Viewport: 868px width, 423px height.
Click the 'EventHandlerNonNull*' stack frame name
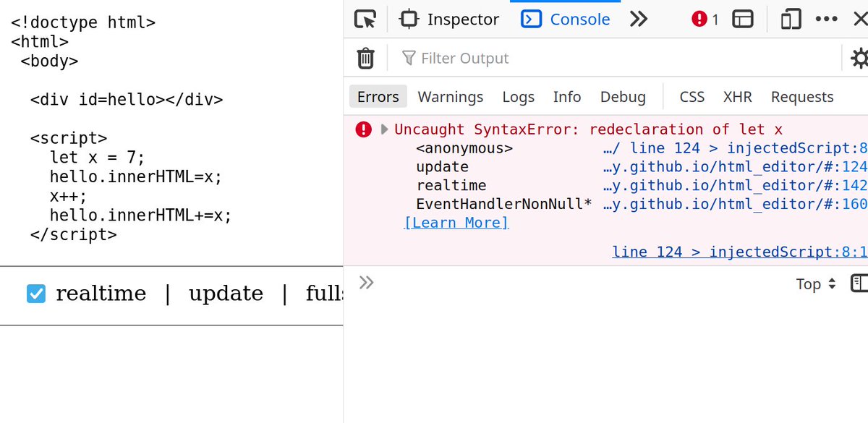point(504,205)
